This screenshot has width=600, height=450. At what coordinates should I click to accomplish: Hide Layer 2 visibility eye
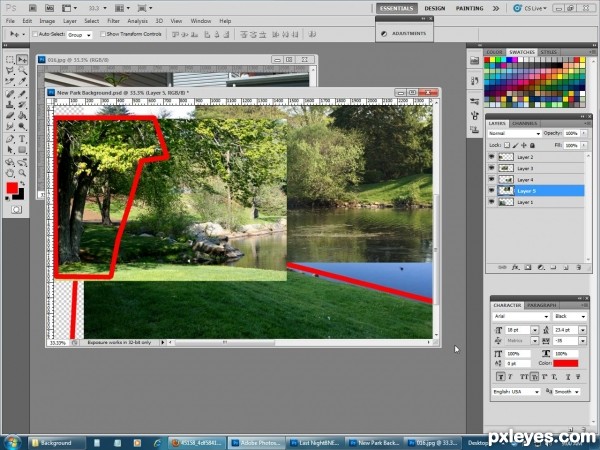coord(492,157)
